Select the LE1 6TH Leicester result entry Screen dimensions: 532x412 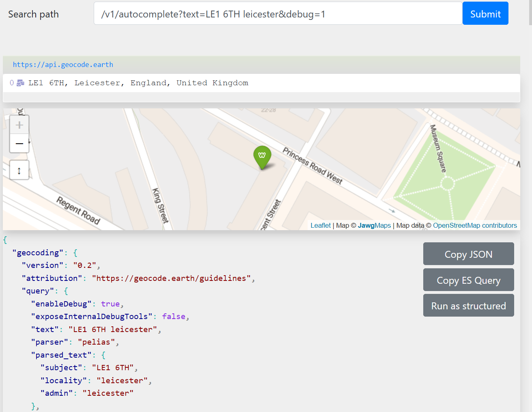138,82
